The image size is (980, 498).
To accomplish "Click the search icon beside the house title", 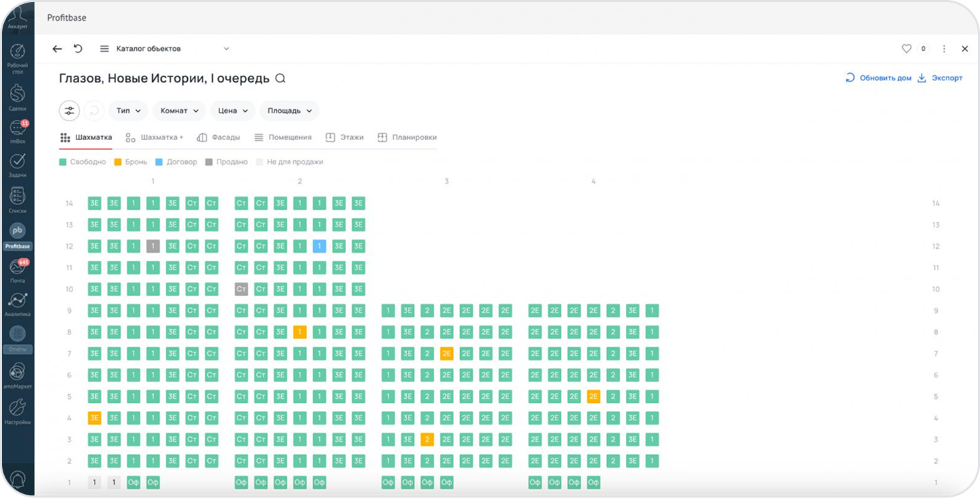I will [280, 78].
